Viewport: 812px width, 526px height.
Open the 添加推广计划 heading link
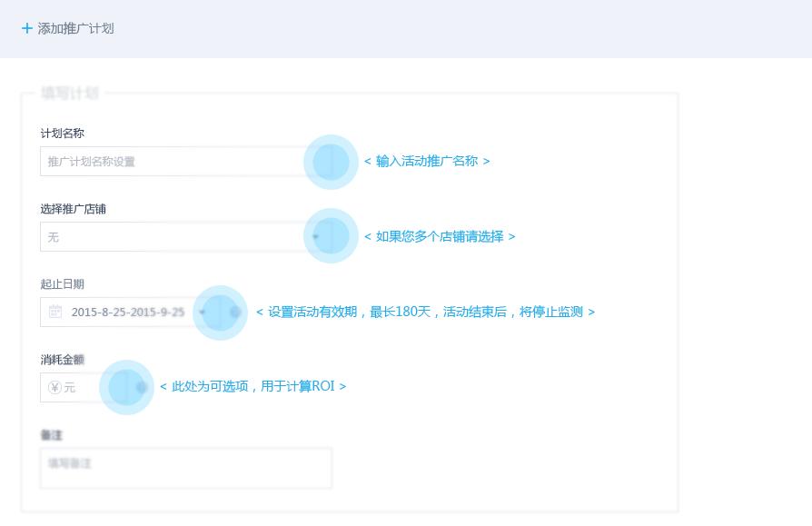(75, 28)
